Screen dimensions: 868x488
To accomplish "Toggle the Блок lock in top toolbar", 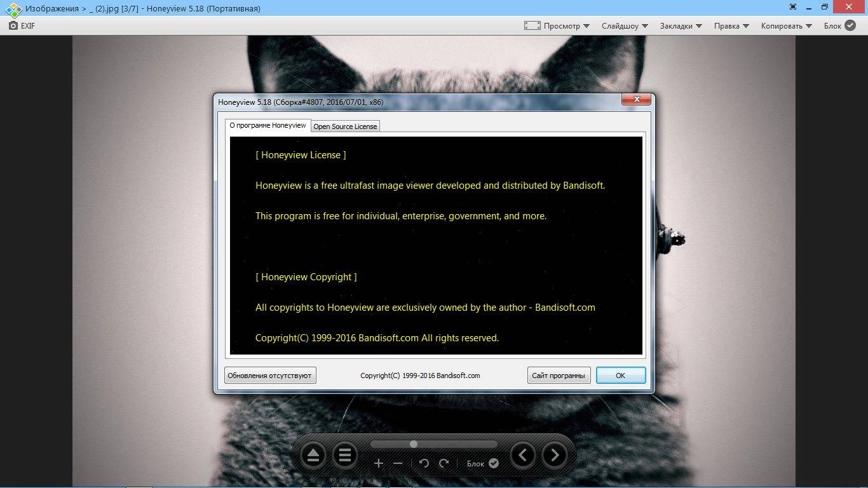I will pyautogui.click(x=841, y=26).
